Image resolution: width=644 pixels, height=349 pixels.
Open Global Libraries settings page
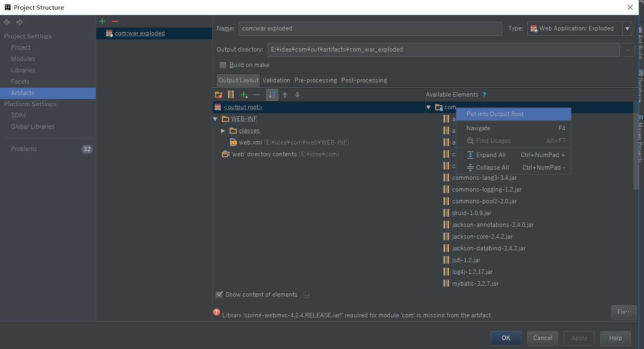[x=33, y=127]
